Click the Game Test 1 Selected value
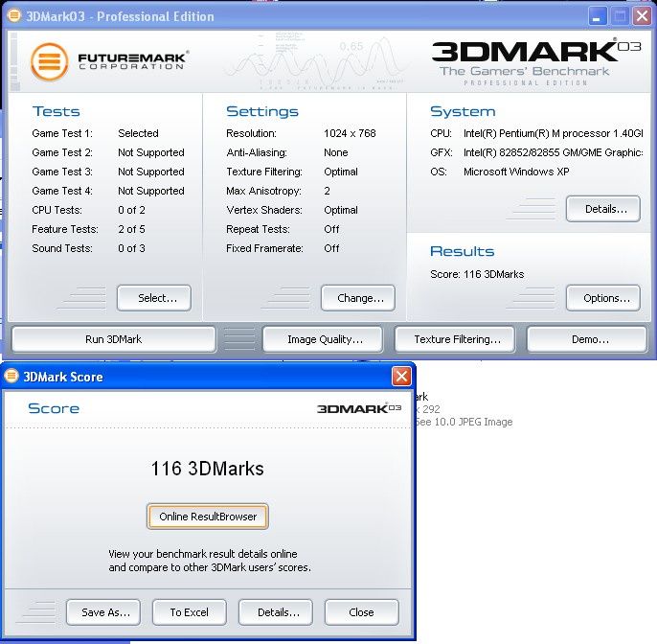Image resolution: width=657 pixels, height=644 pixels. point(138,133)
